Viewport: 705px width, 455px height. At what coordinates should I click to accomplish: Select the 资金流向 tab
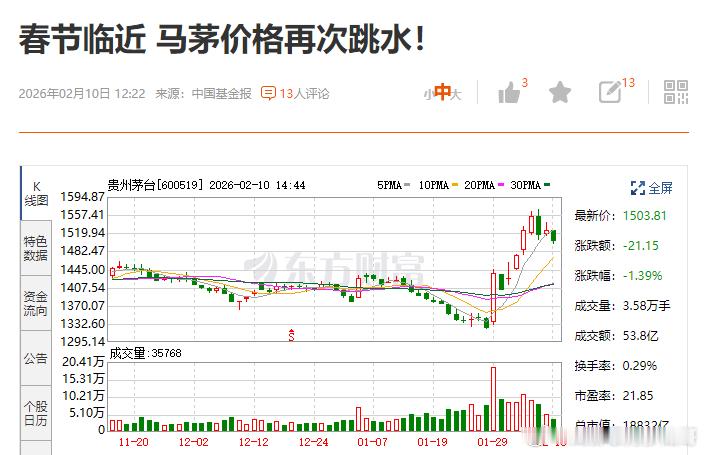click(x=36, y=303)
